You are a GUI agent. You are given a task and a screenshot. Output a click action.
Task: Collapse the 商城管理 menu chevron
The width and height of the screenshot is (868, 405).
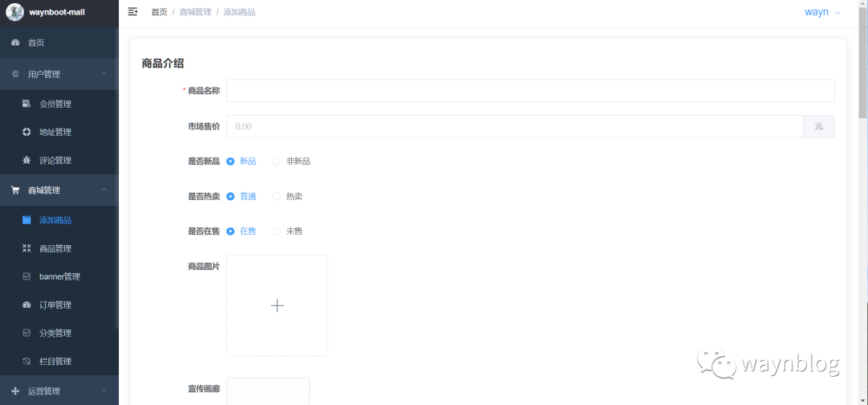point(104,190)
